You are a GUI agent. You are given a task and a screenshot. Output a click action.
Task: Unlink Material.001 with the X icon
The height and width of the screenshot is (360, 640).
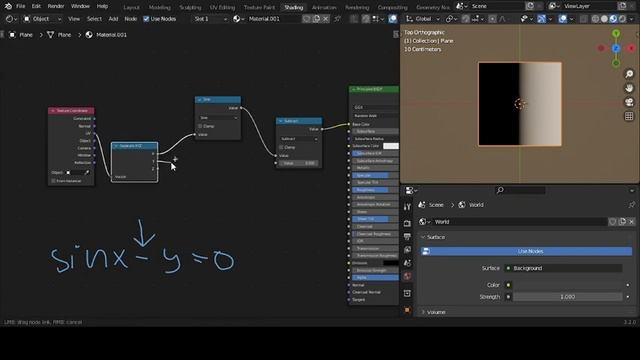click(x=325, y=19)
